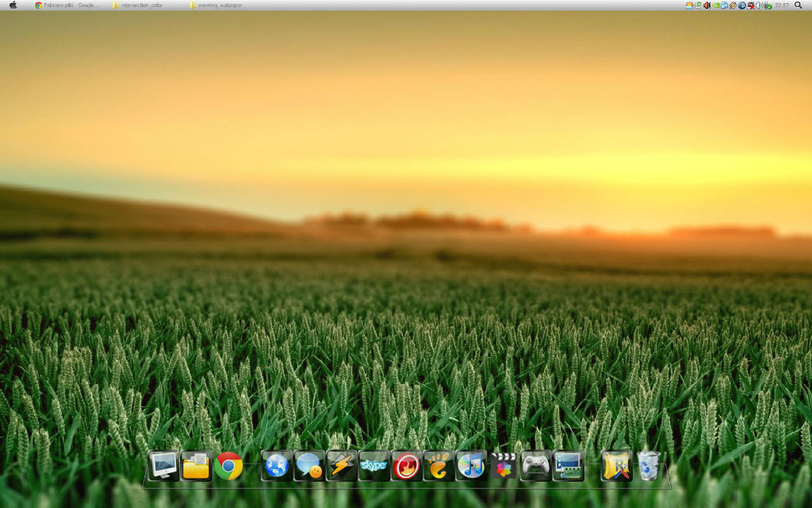Open the chat bubble messenger icon in the dock

click(x=309, y=465)
